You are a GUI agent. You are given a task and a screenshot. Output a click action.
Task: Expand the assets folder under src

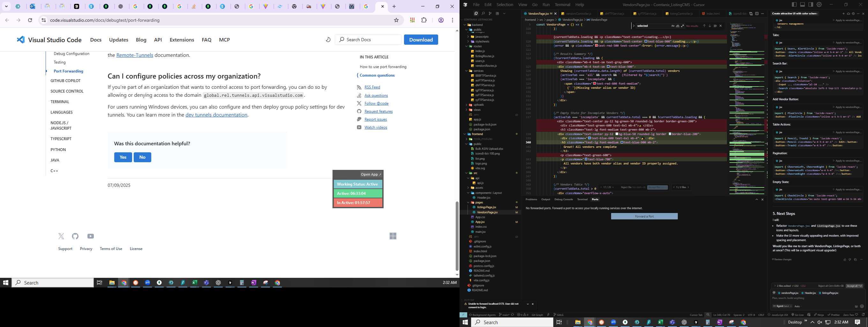pyautogui.click(x=468, y=188)
